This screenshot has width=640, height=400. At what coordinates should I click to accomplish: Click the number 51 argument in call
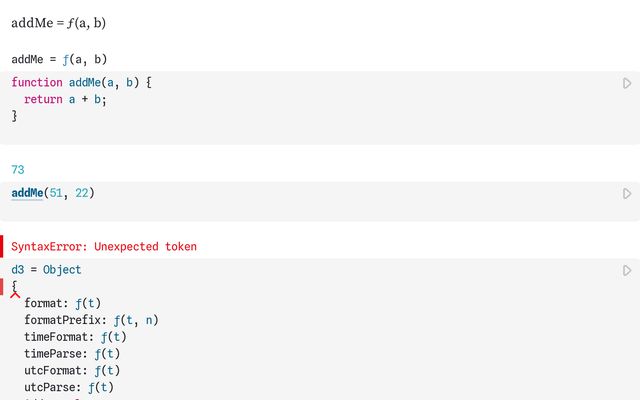pyautogui.click(x=56, y=192)
